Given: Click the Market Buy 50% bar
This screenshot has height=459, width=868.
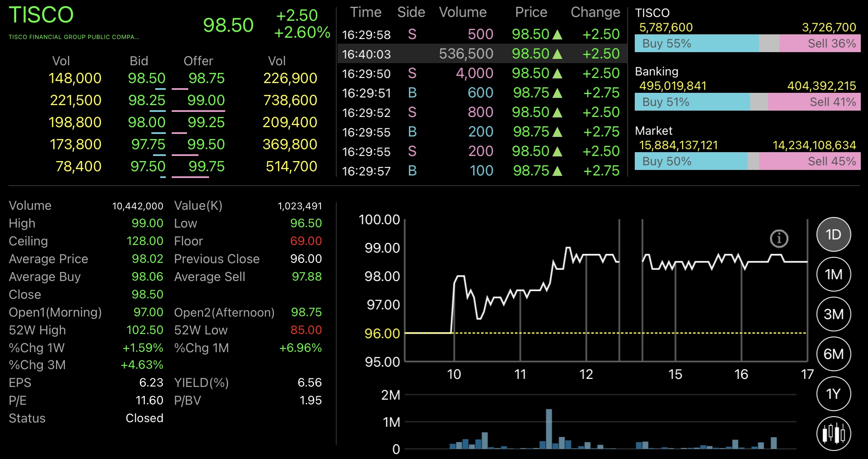Looking at the screenshot, I should [690, 161].
